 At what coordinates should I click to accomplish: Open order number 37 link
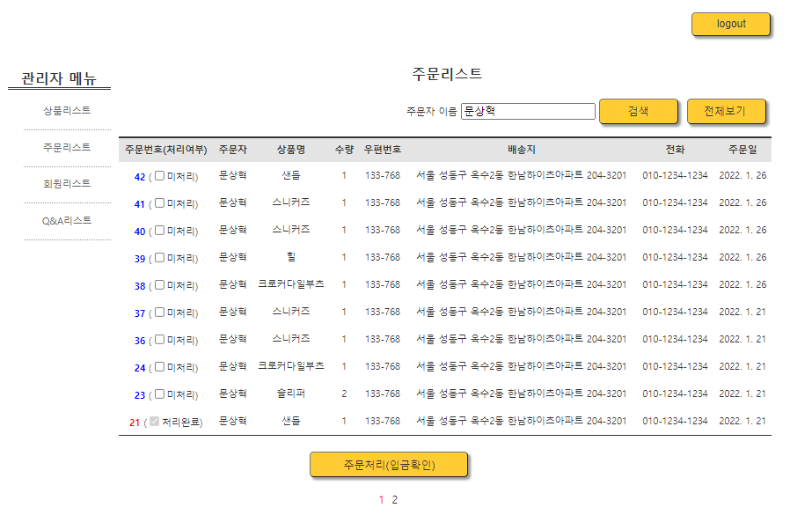[x=140, y=313]
